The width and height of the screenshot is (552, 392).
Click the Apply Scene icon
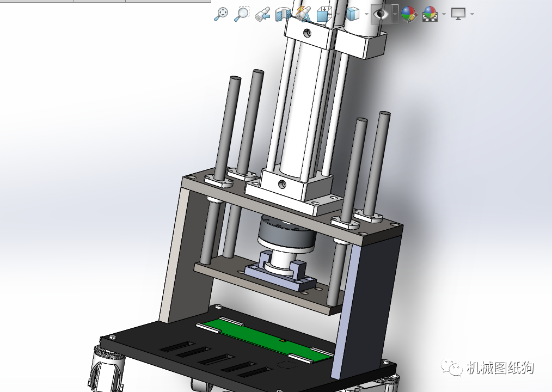pyautogui.click(x=430, y=14)
